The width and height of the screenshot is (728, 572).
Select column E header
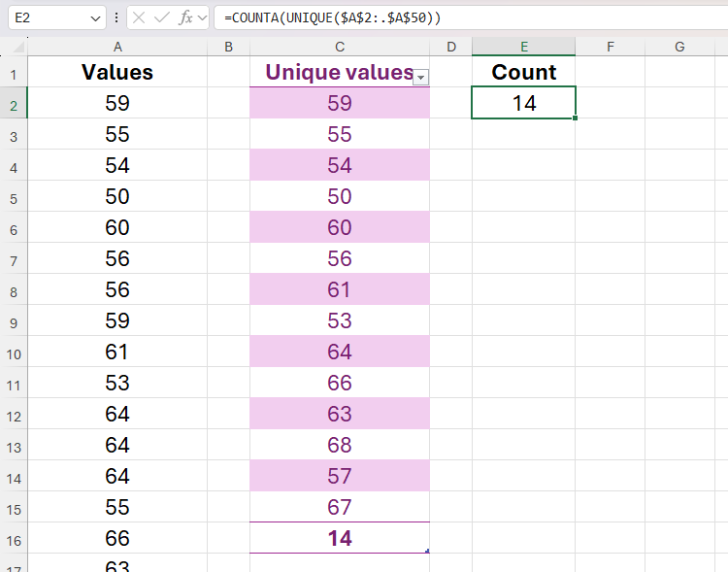(523, 47)
